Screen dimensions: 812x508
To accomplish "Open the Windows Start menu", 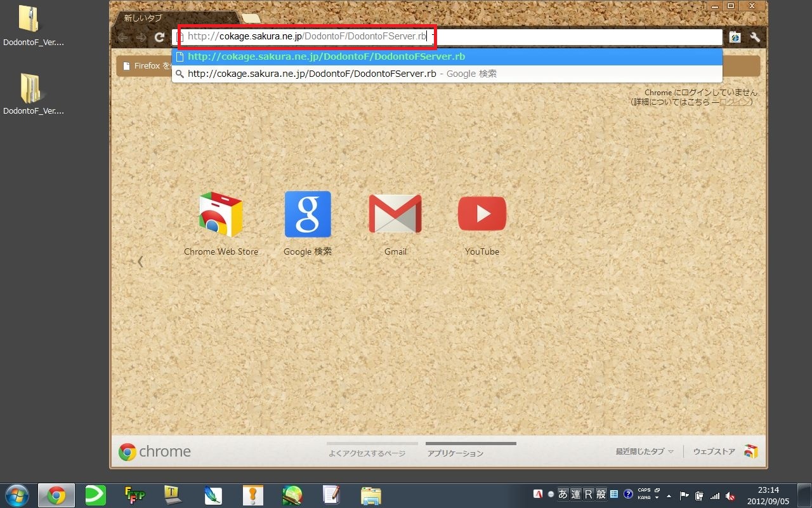I will [x=16, y=495].
